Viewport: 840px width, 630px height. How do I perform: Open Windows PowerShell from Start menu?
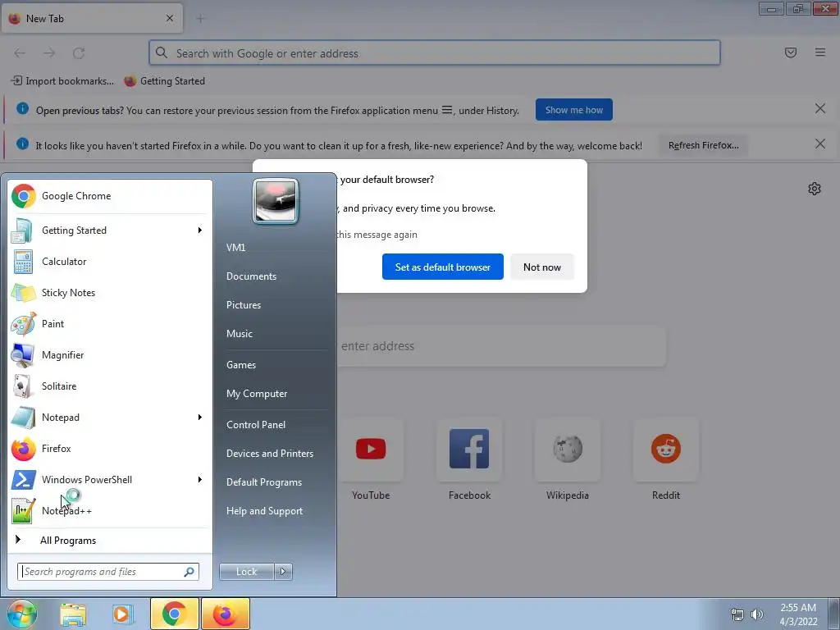tap(102, 479)
